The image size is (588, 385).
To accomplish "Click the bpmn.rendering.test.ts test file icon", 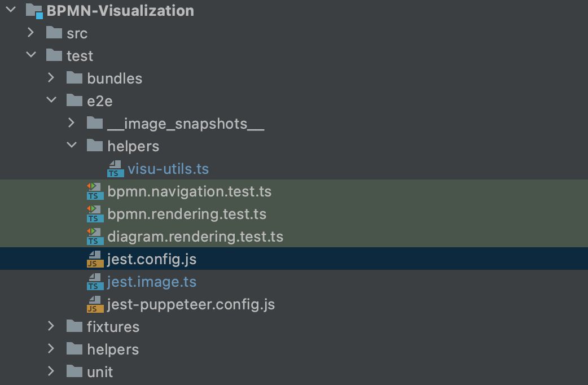I will 95,214.
